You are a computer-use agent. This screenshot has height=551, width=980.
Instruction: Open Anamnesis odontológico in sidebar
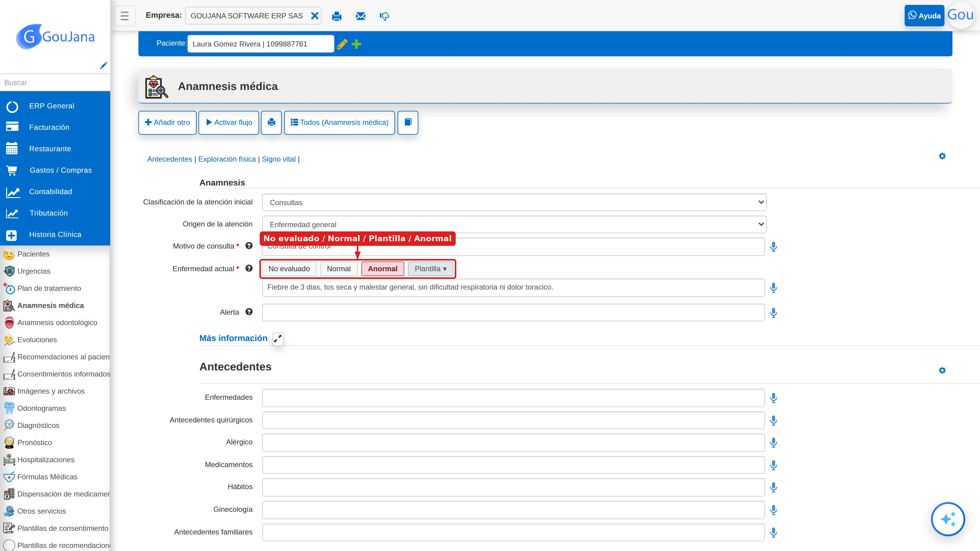point(55,322)
